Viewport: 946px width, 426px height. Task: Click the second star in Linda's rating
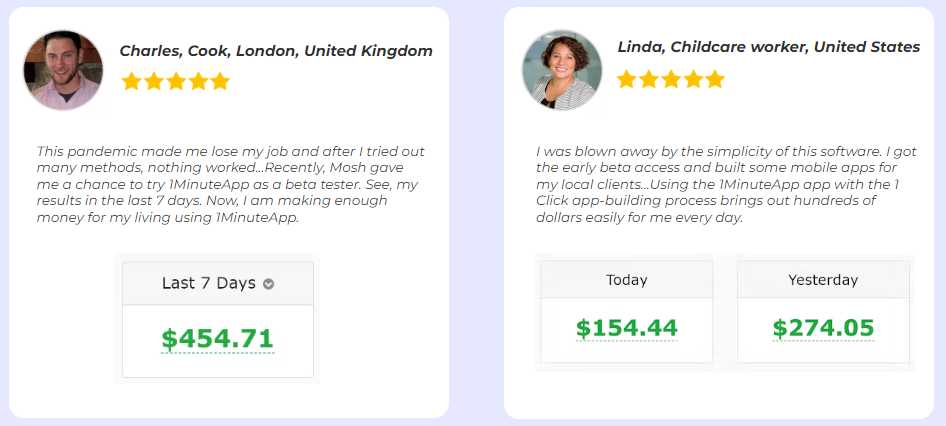[649, 79]
